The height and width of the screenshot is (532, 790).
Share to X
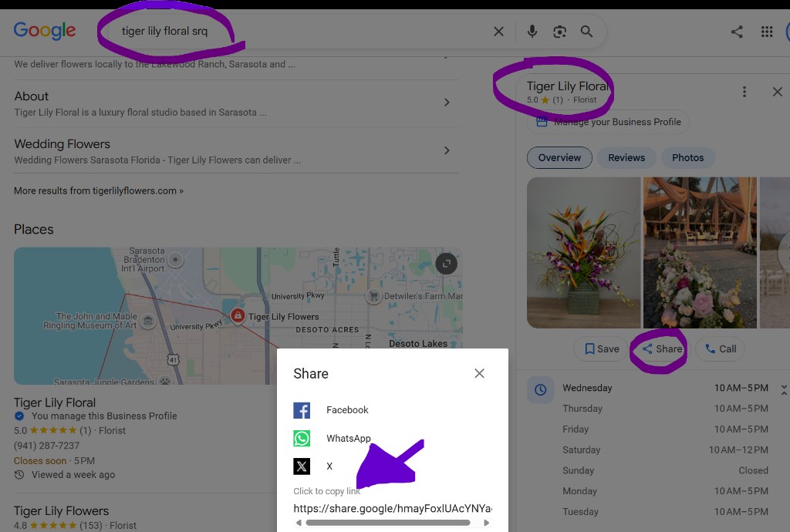click(x=313, y=466)
